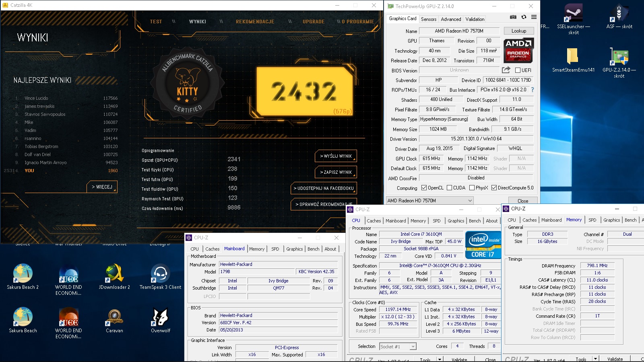Open upper WORLD END ECONOMiCA shortcut near JDownloader
This screenshot has width=644, height=362.
tap(69, 280)
